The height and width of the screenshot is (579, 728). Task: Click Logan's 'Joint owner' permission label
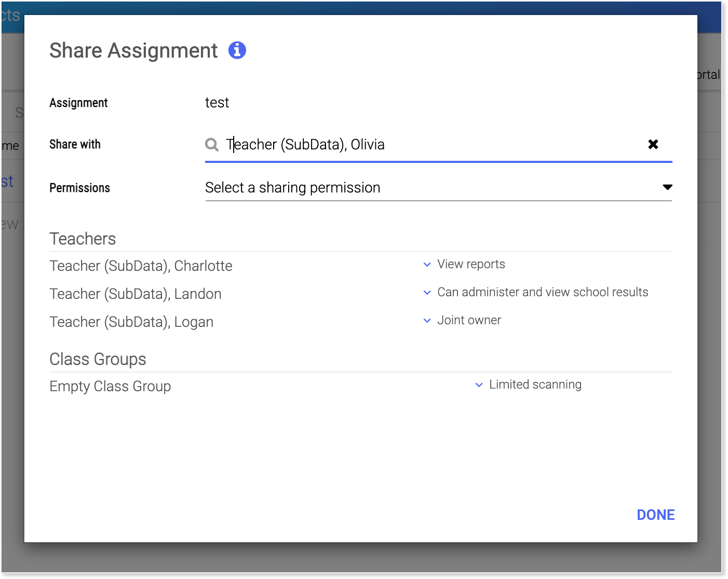point(469,321)
